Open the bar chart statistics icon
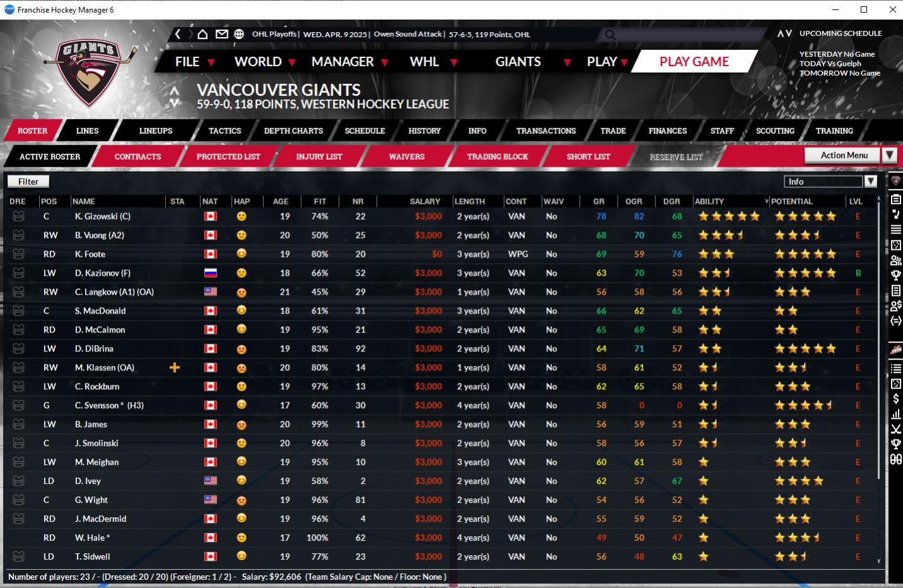Viewport: 903px width, 588px height. [895, 414]
